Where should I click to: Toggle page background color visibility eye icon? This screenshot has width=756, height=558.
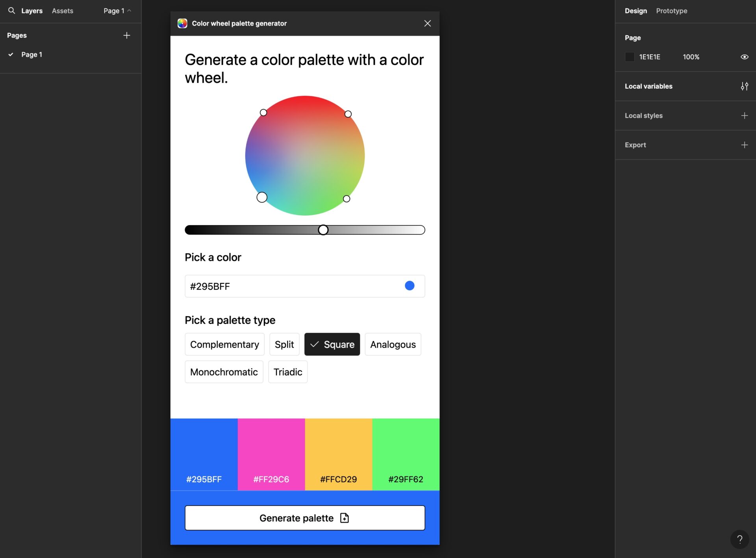745,56
